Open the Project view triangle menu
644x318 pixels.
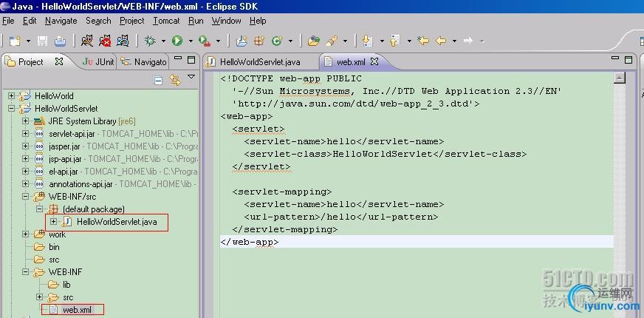pyautogui.click(x=191, y=76)
